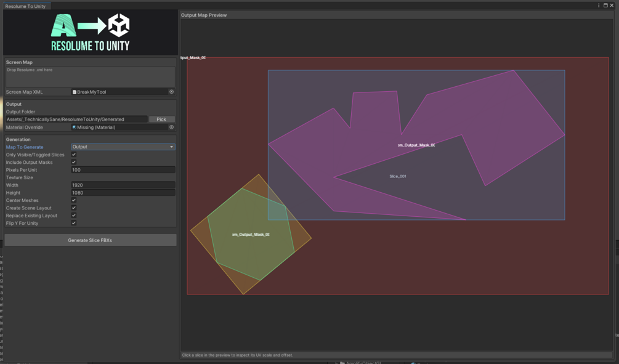
Task: Open the Map To Generate dropdown
Action: coord(123,147)
